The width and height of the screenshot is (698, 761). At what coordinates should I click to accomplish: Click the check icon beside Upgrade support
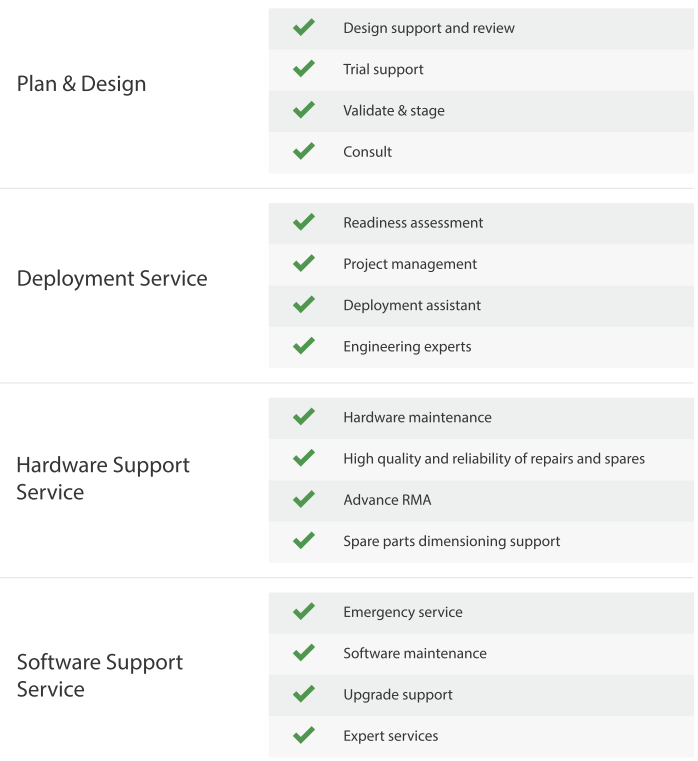click(304, 694)
